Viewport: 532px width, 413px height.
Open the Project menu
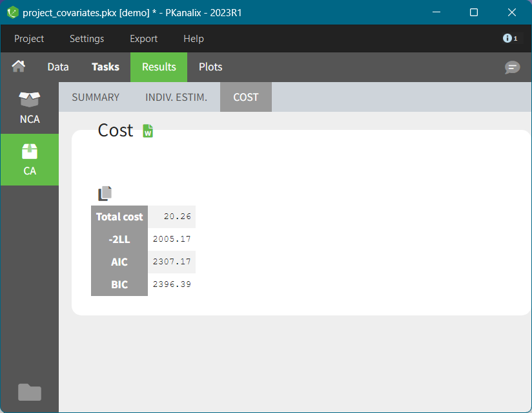[x=29, y=39]
